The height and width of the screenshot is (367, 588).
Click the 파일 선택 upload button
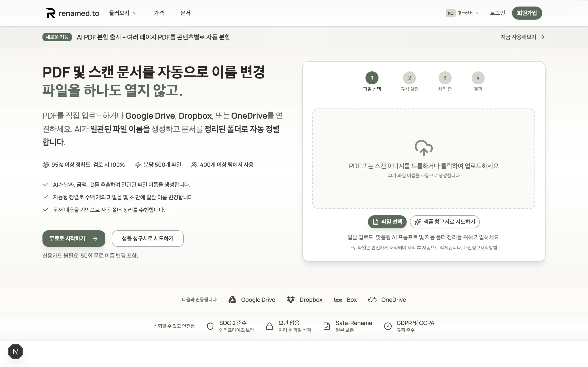tap(387, 222)
